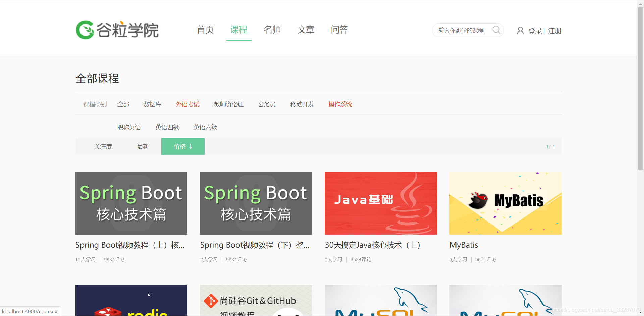644x316 pixels.
Task: Open the MyBatis course thumbnail
Action: point(505,203)
